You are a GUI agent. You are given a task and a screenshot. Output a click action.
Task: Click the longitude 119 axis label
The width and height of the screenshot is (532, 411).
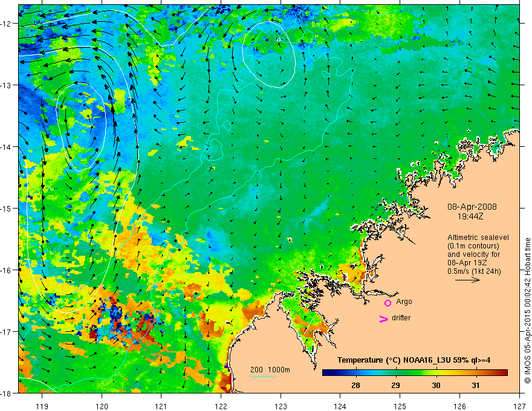click(x=42, y=406)
